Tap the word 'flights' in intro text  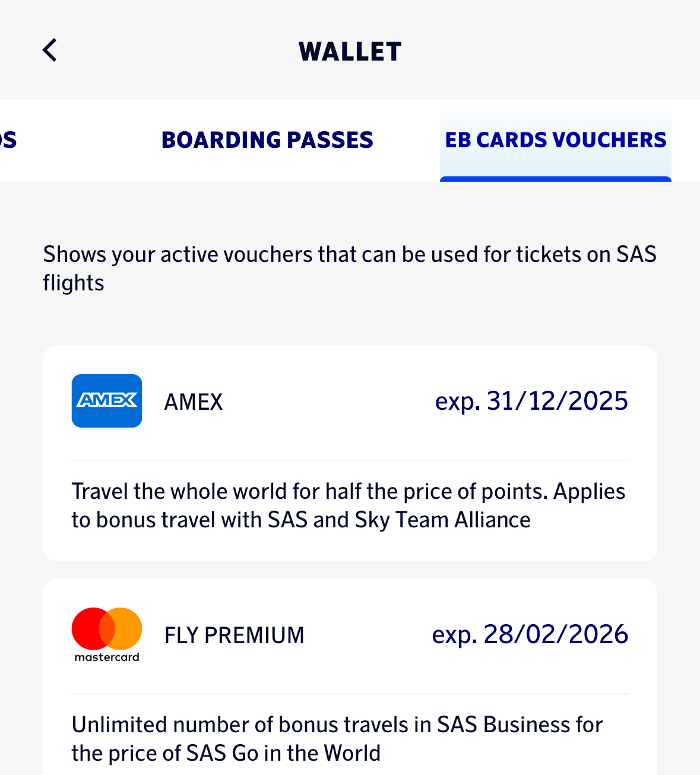pyautogui.click(x=74, y=283)
